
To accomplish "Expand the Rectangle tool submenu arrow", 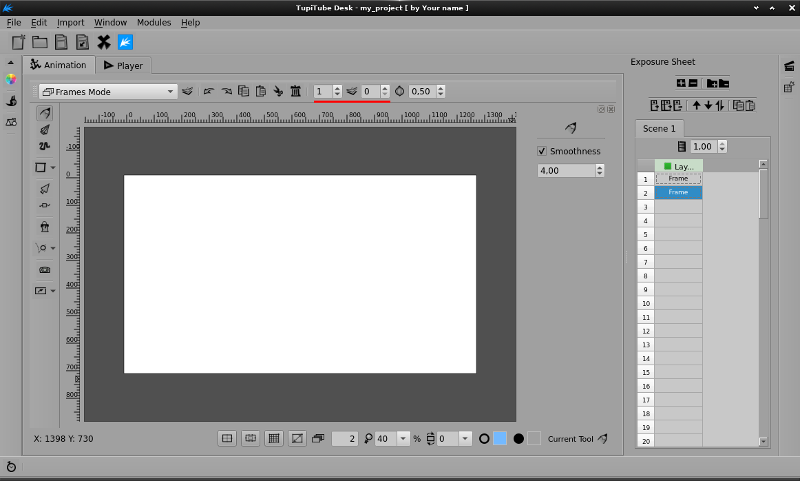I will pyautogui.click(x=53, y=168).
